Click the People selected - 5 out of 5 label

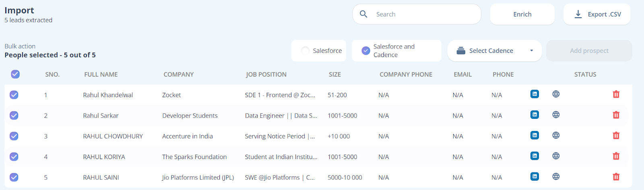pos(50,55)
